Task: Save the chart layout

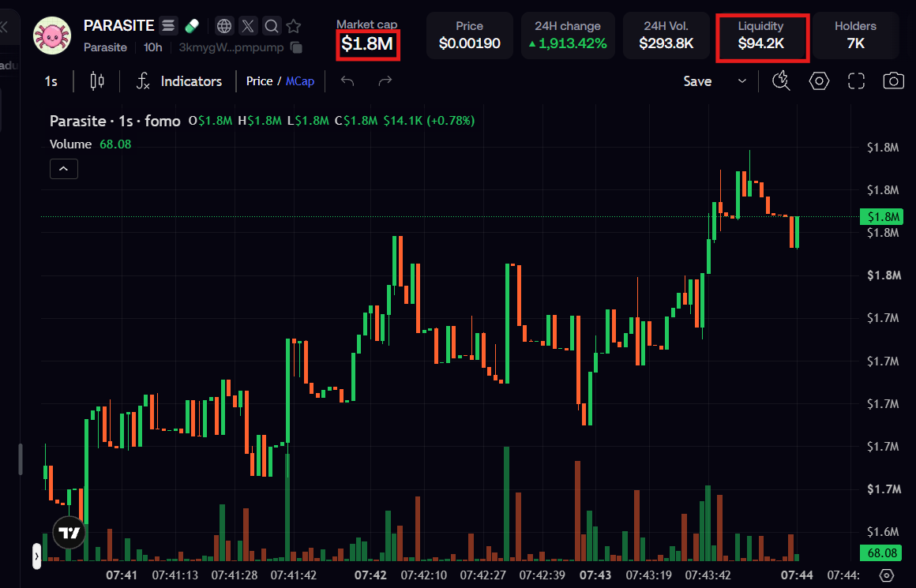Action: tap(697, 81)
